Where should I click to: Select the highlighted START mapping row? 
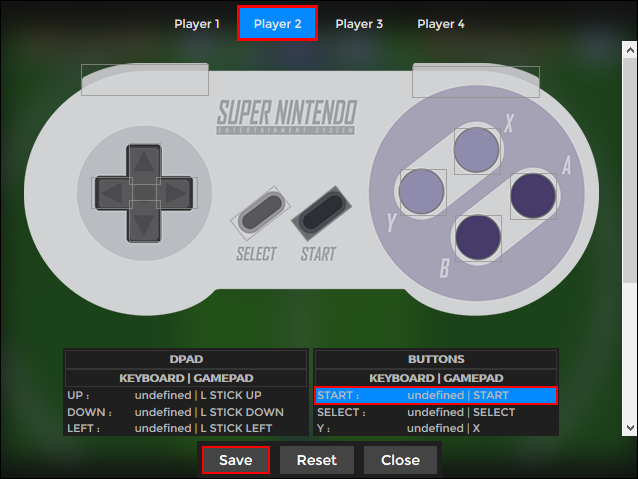pyautogui.click(x=436, y=395)
